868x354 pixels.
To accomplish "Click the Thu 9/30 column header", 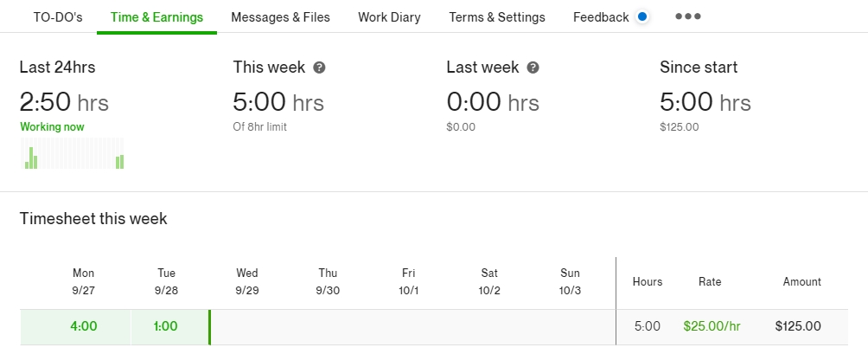I will [x=328, y=281].
